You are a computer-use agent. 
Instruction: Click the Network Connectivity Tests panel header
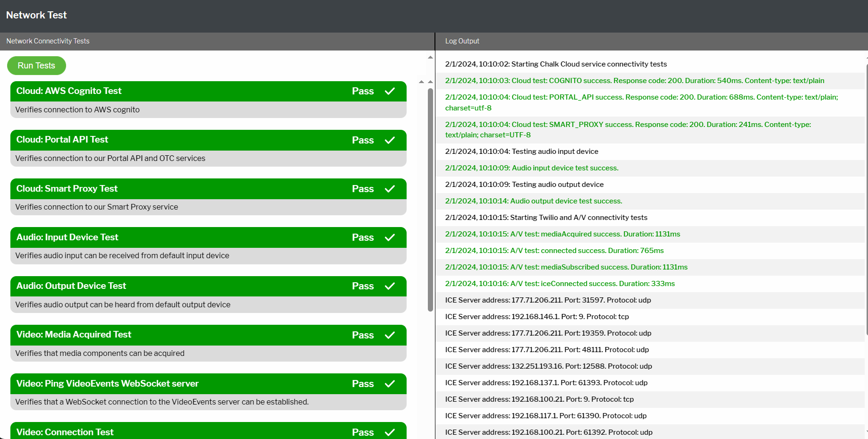point(48,41)
